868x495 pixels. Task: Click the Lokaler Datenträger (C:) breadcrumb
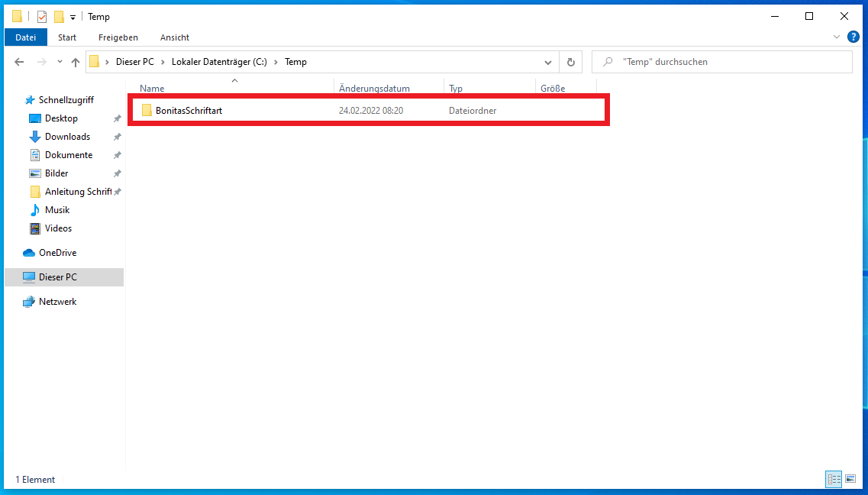coord(218,62)
